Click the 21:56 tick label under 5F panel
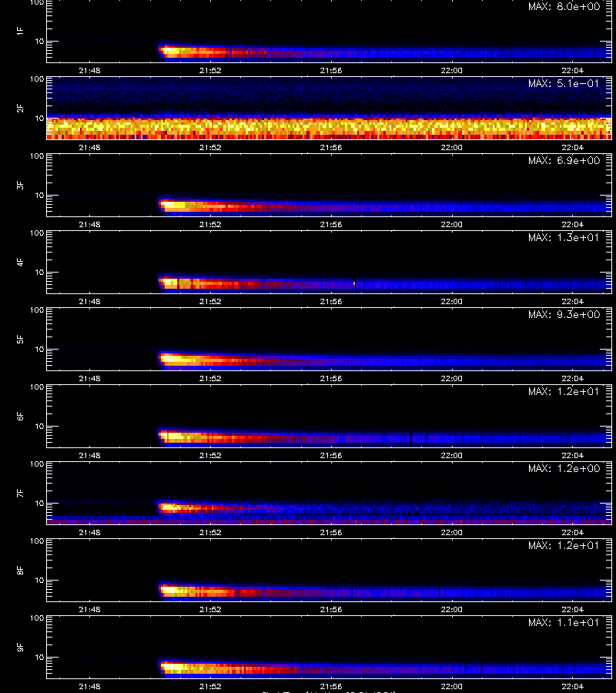 (x=331, y=378)
